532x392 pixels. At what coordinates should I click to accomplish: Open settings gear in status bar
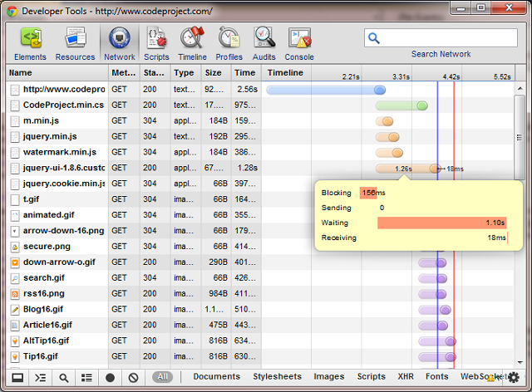[514, 377]
